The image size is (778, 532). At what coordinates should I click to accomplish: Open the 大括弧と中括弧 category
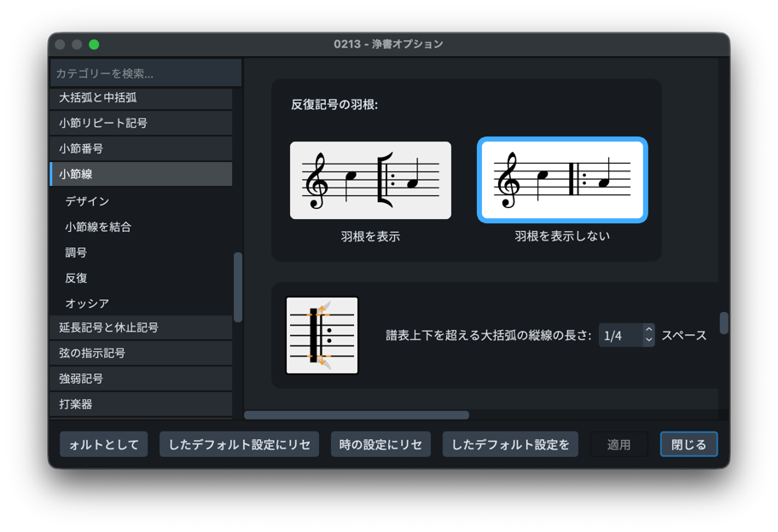(141, 98)
